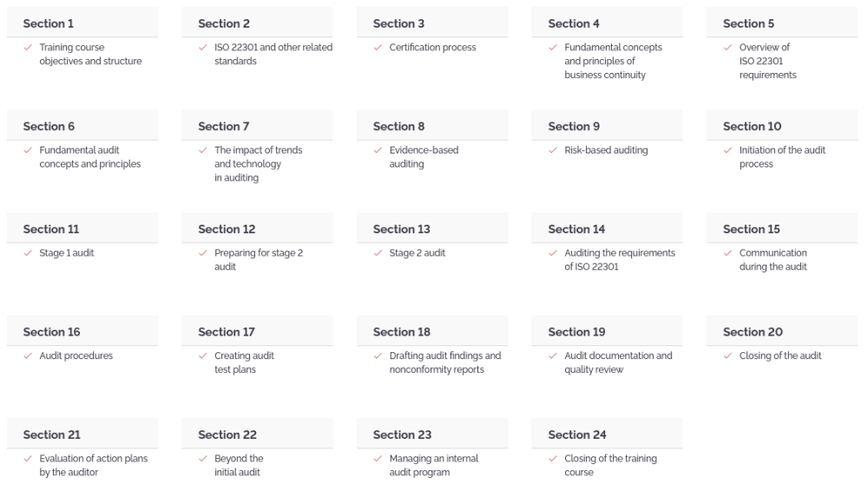Select the checkmark beside Stage 1 audit
Screen dimensions: 868x504
pos(28,253)
